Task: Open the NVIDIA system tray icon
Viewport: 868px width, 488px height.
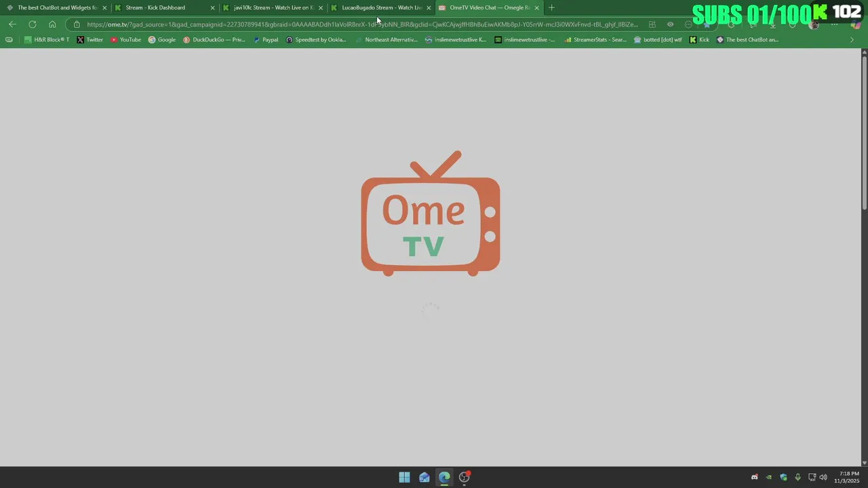Action: coord(769,477)
